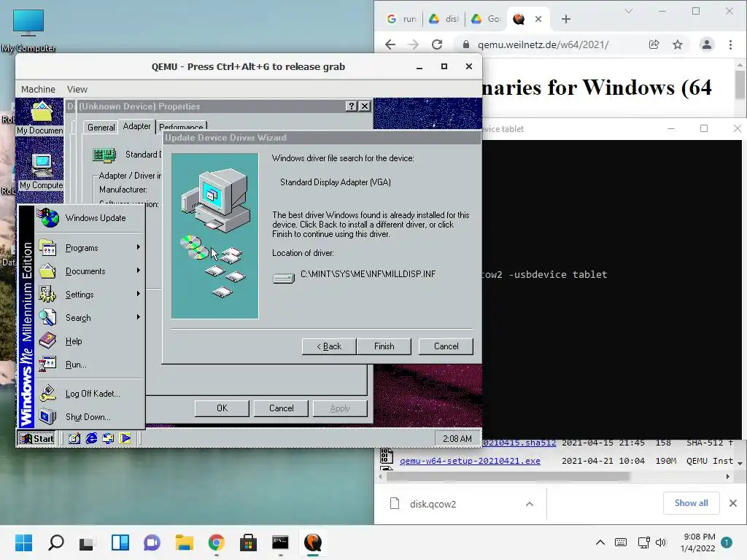Expand the Documents submenu

90,271
